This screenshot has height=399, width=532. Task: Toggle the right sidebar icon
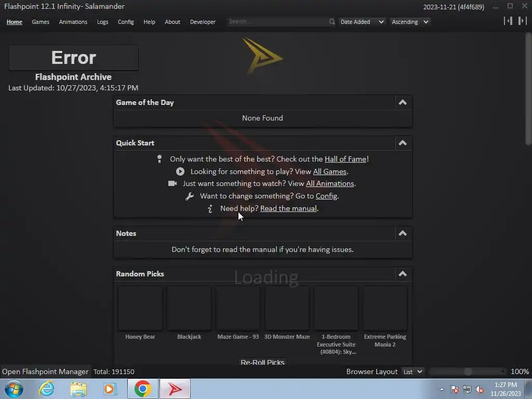click(523, 21)
